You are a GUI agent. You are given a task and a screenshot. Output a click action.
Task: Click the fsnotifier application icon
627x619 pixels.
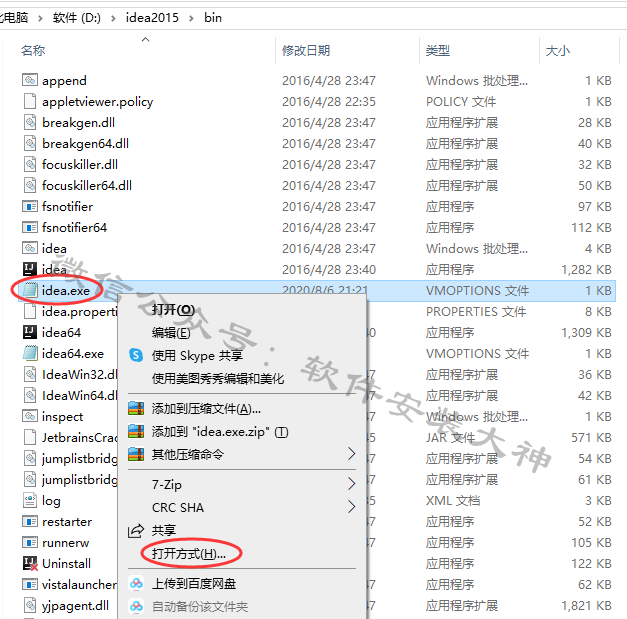pos(30,206)
